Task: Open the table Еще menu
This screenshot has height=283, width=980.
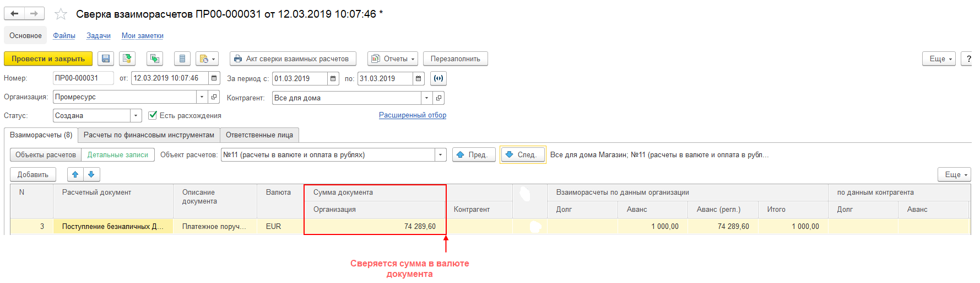Action: coord(955,174)
